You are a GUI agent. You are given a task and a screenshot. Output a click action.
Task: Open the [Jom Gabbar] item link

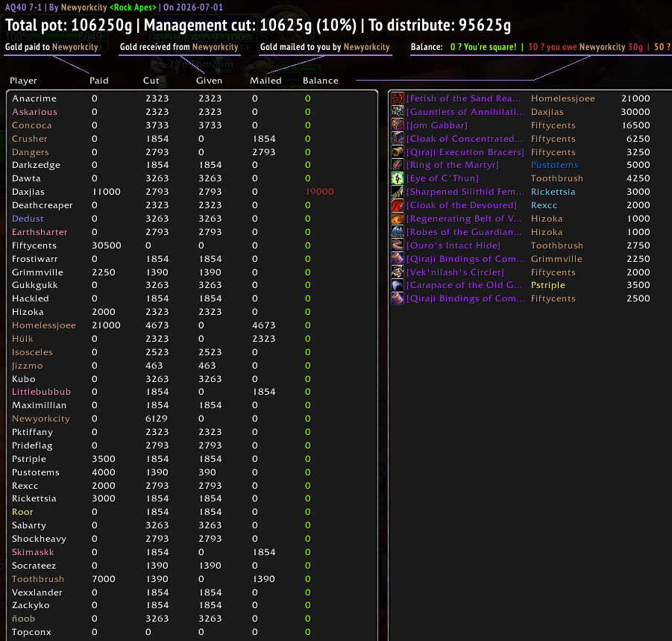pos(437,125)
